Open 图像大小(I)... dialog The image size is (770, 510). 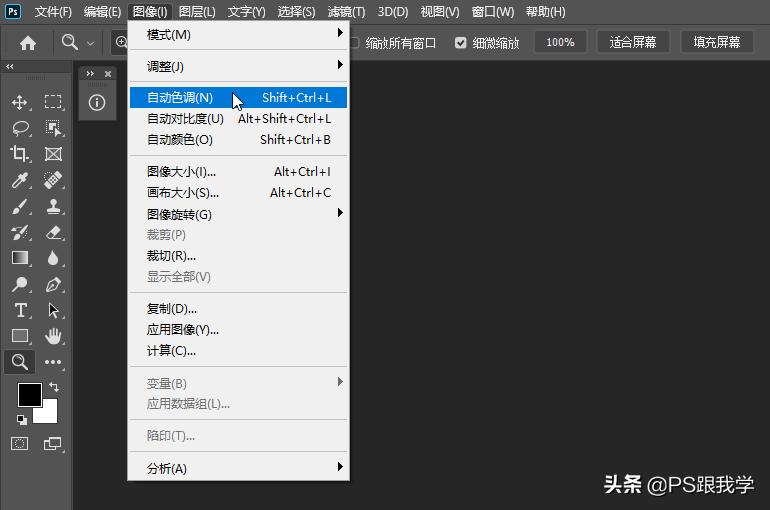238,172
